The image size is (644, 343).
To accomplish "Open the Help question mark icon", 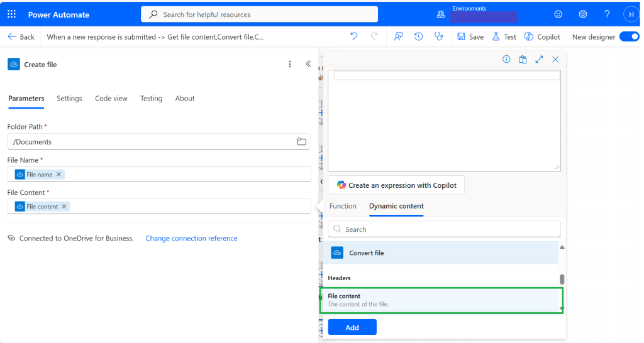I will 607,14.
